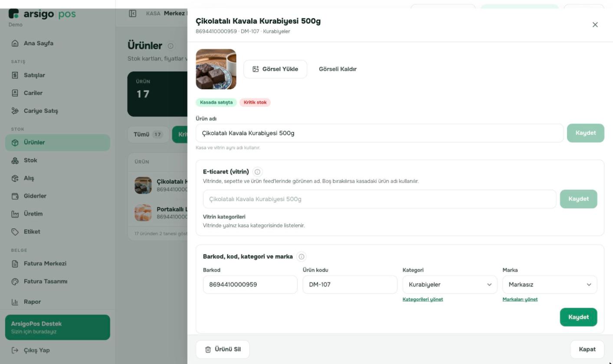This screenshot has height=364, width=613.
Task: Open Satışlar in the sidebar menu
Action: click(x=58, y=75)
